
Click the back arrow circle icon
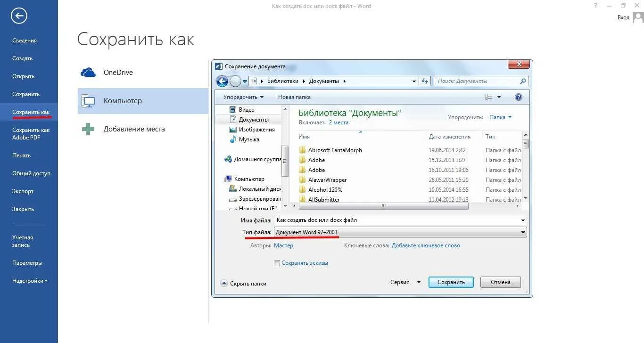click(x=19, y=16)
